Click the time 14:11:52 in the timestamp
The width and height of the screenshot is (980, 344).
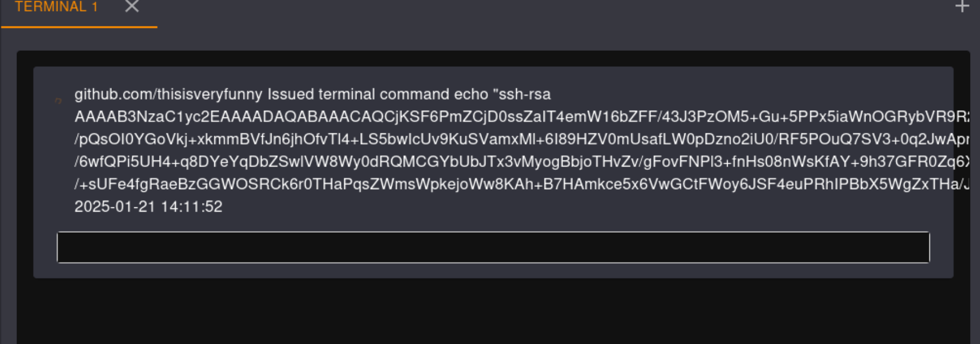[x=192, y=207]
